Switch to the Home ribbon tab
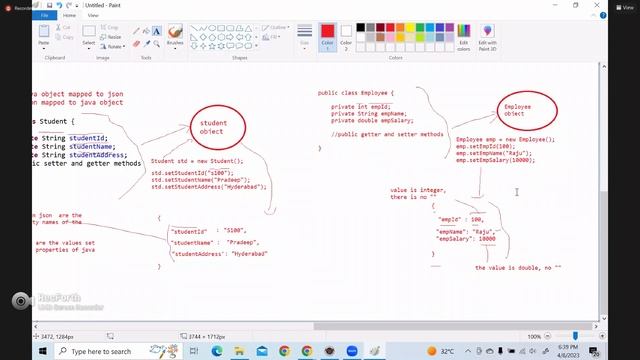The height and width of the screenshot is (360, 640). 69,16
